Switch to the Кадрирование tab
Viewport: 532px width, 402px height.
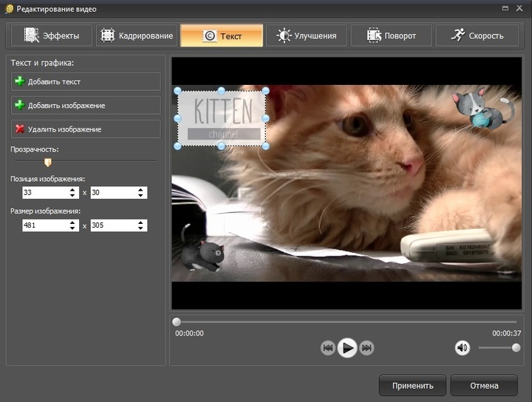coord(137,35)
